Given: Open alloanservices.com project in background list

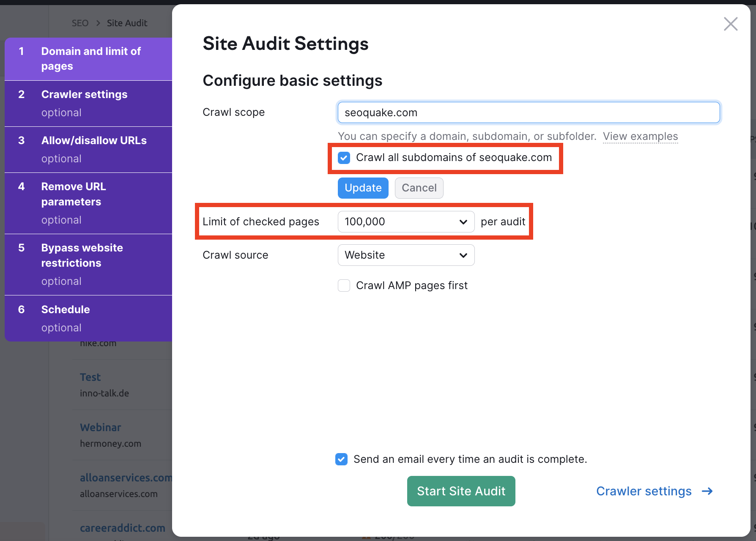Looking at the screenshot, I should pyautogui.click(x=126, y=478).
